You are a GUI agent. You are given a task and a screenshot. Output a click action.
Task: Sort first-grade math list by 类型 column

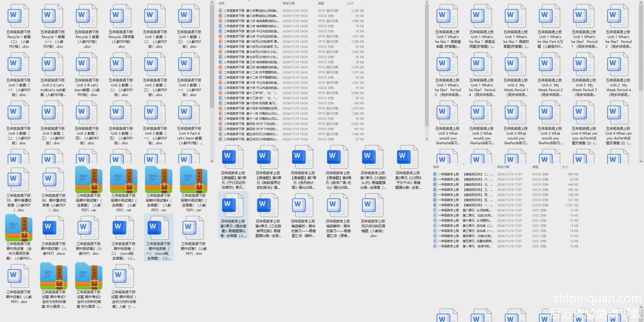click(535, 167)
